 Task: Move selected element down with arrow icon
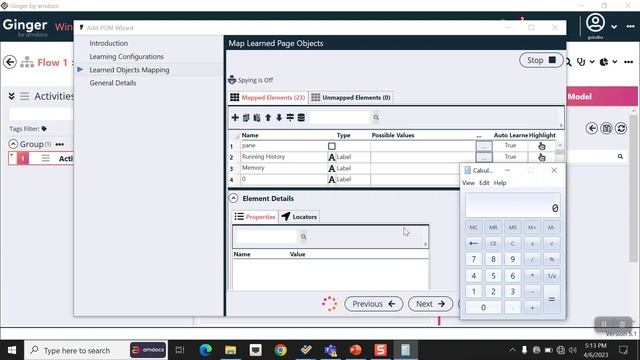pos(279,118)
